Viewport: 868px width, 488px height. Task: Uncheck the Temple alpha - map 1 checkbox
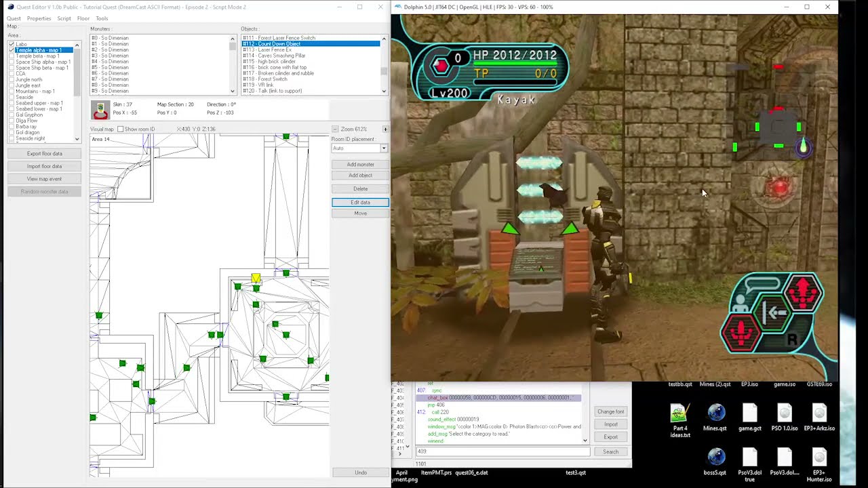point(12,50)
